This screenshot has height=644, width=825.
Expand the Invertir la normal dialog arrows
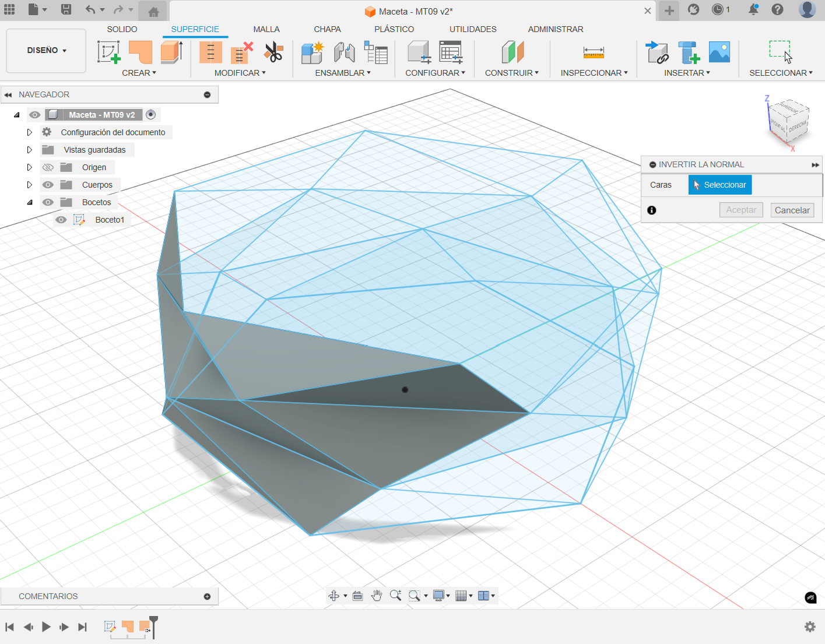(815, 165)
